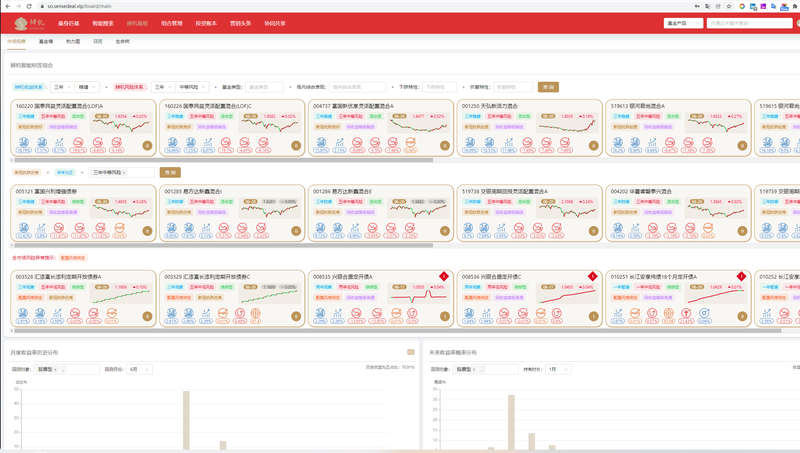Click mini chart thumbnail on card 001250
This screenshot has width=800, height=453.
click(x=566, y=125)
